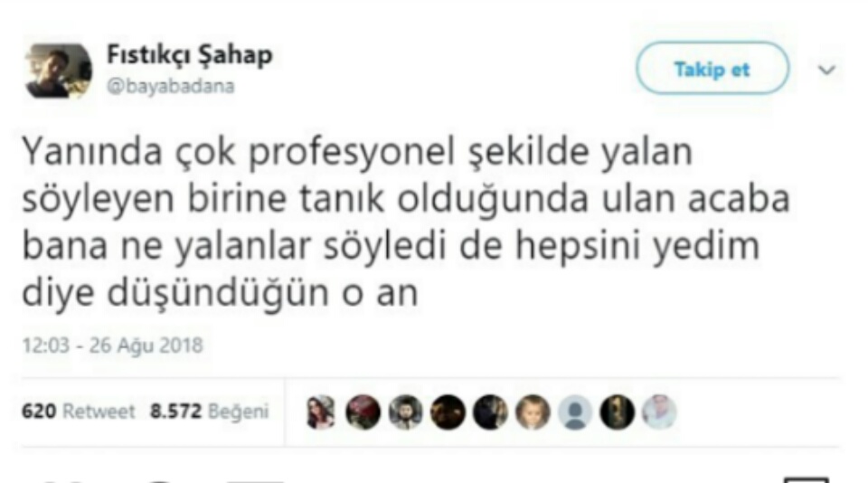Click the word 'profesyonel' in the tweet
Image resolution: width=868 pixels, height=483 pixels.
coord(352,152)
